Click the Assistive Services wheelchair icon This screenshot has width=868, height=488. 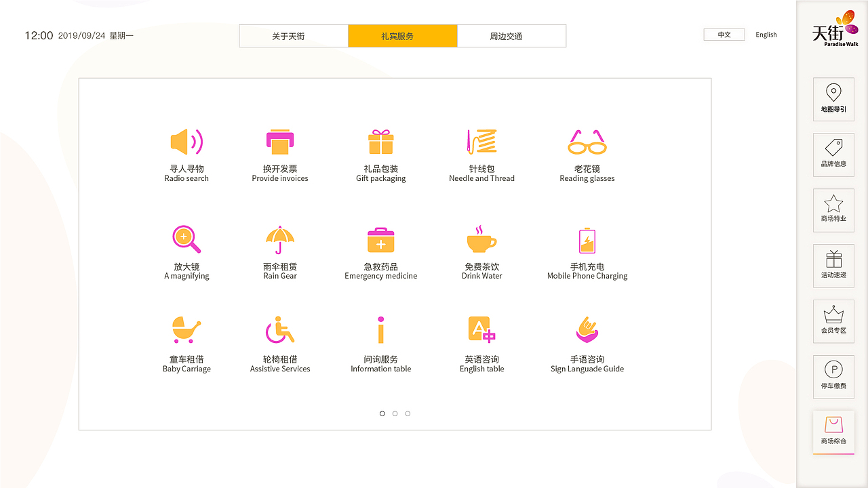tap(279, 330)
